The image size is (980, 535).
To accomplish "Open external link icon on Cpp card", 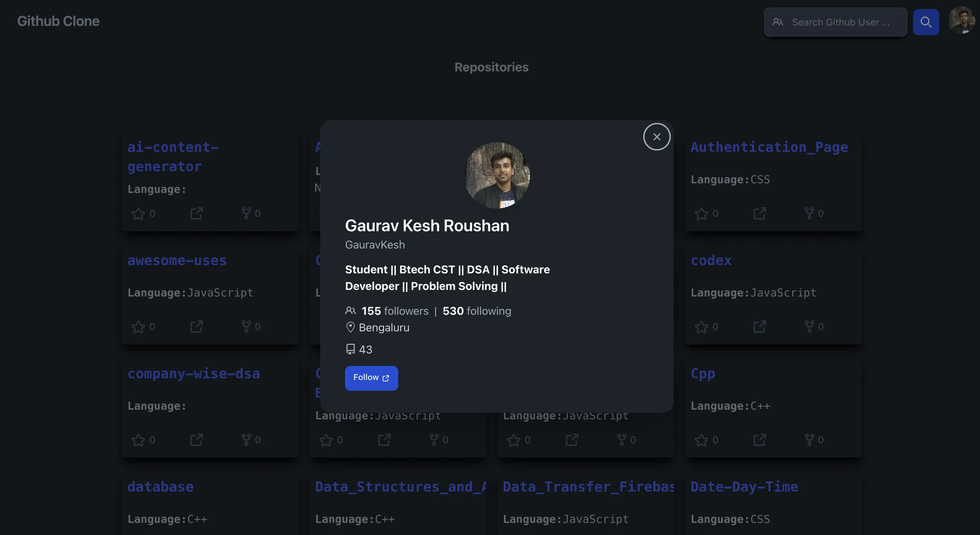I will click(x=759, y=439).
